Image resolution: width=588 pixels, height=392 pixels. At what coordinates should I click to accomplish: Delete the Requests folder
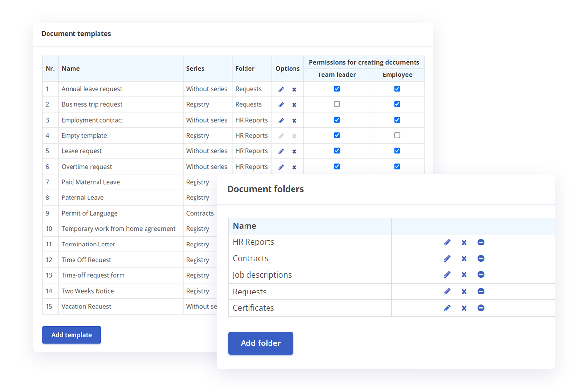coord(464,292)
